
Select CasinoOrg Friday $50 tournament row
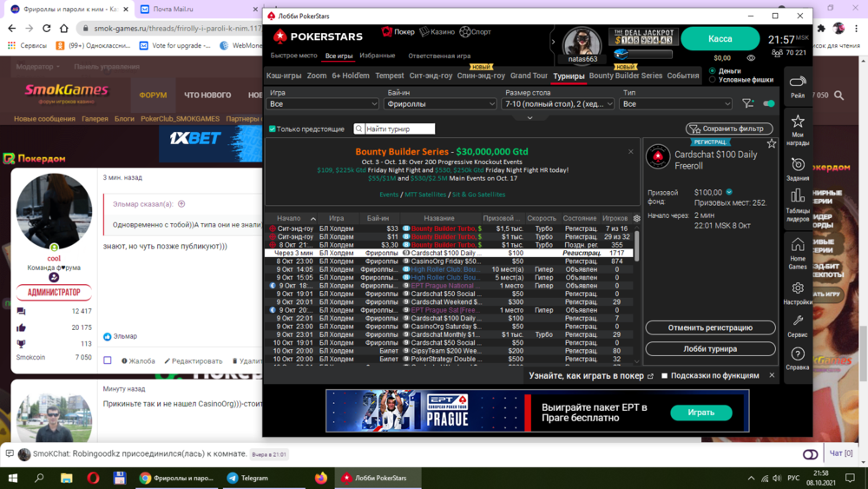pyautogui.click(x=450, y=261)
